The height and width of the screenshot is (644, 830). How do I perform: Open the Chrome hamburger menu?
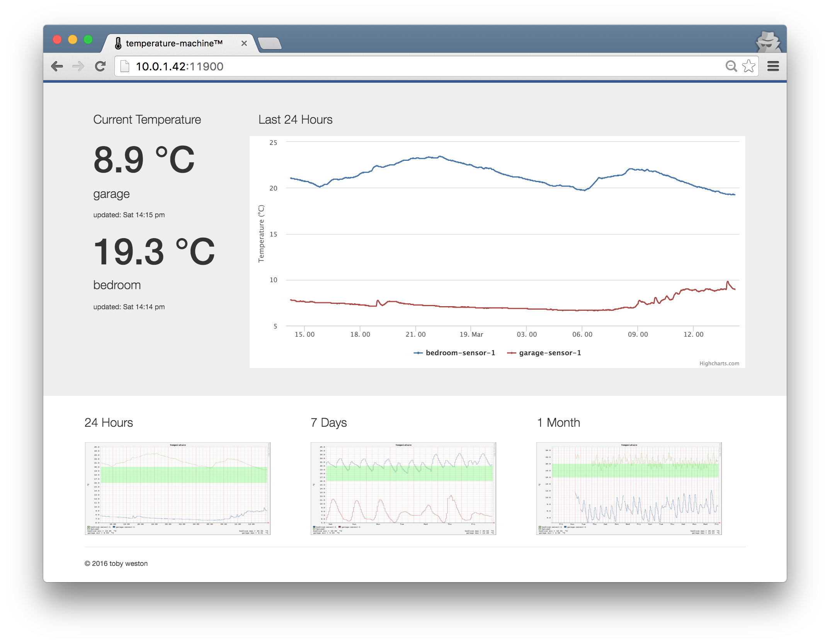773,66
